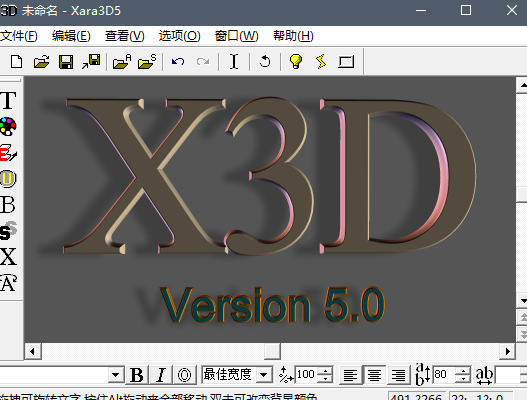This screenshot has height=400, width=527.
Task: Click the horizontal scrollbar left arrow
Action: (x=33, y=352)
